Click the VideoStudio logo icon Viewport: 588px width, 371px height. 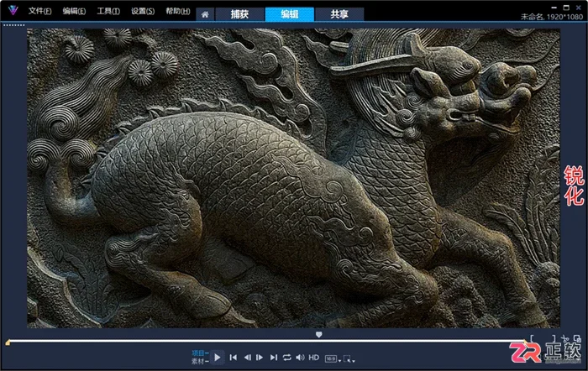tap(13, 11)
